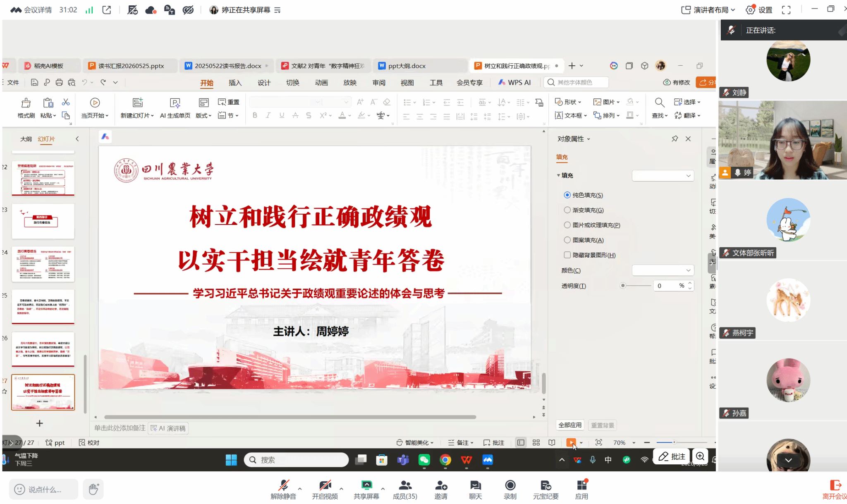Viewport: 847px width, 504px height.
Task: Click Apply to All (全部应用) button
Action: pyautogui.click(x=570, y=425)
